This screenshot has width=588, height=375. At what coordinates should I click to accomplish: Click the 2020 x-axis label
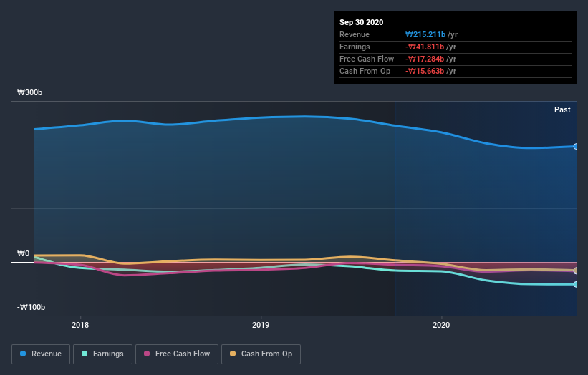coord(441,325)
